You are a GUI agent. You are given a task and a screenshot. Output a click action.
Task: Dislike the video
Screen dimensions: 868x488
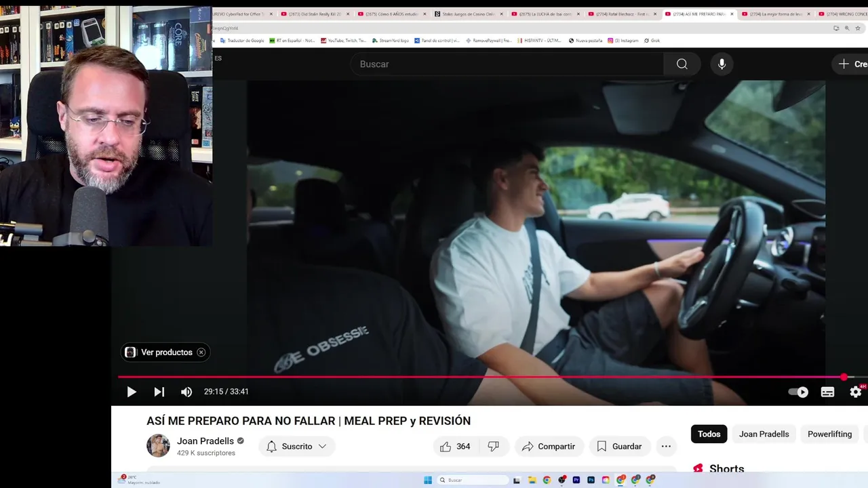pyautogui.click(x=494, y=446)
